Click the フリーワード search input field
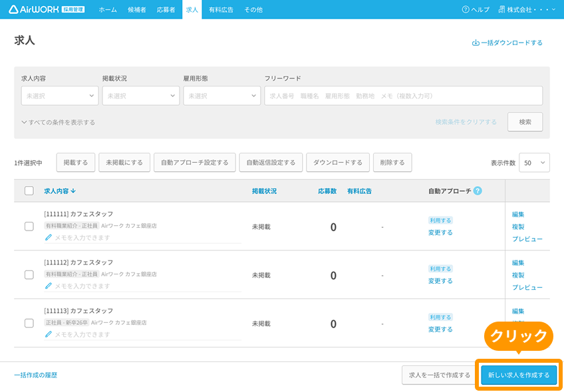This screenshot has width=564, height=392. click(x=404, y=96)
